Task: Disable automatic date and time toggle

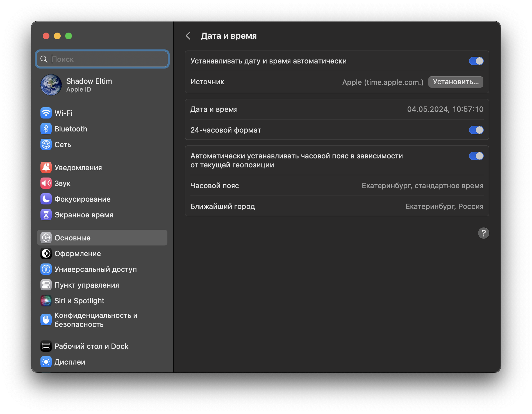Action: (x=476, y=61)
